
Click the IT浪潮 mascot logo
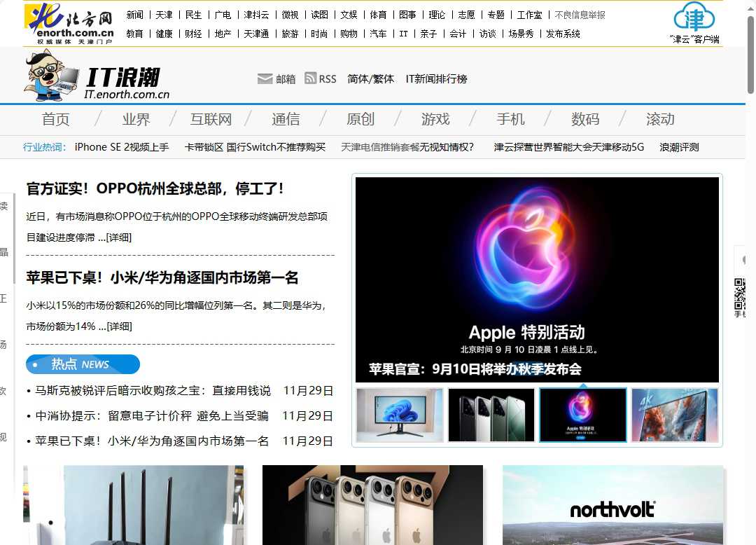[x=97, y=76]
